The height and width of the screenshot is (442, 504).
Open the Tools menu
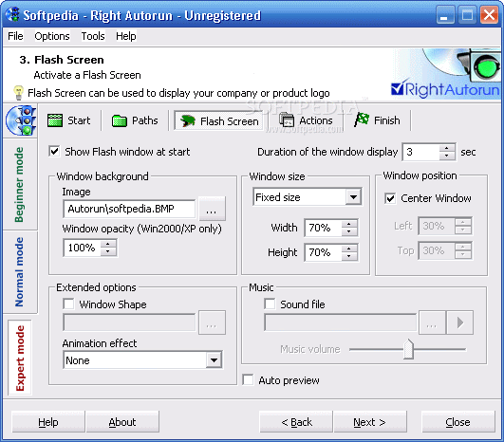(93, 36)
